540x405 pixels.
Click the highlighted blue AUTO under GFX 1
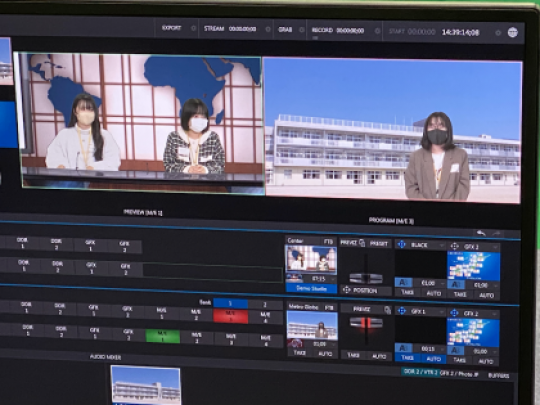(x=434, y=359)
